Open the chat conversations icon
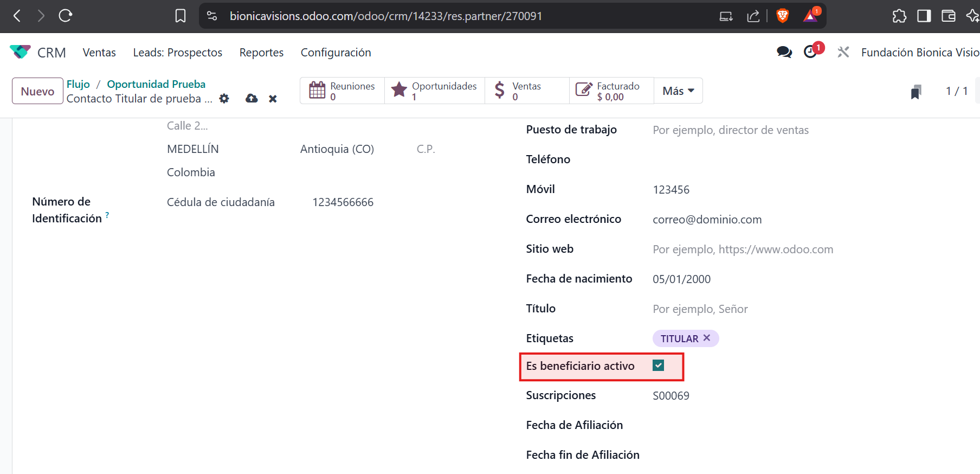The width and height of the screenshot is (980, 474). [x=784, y=52]
